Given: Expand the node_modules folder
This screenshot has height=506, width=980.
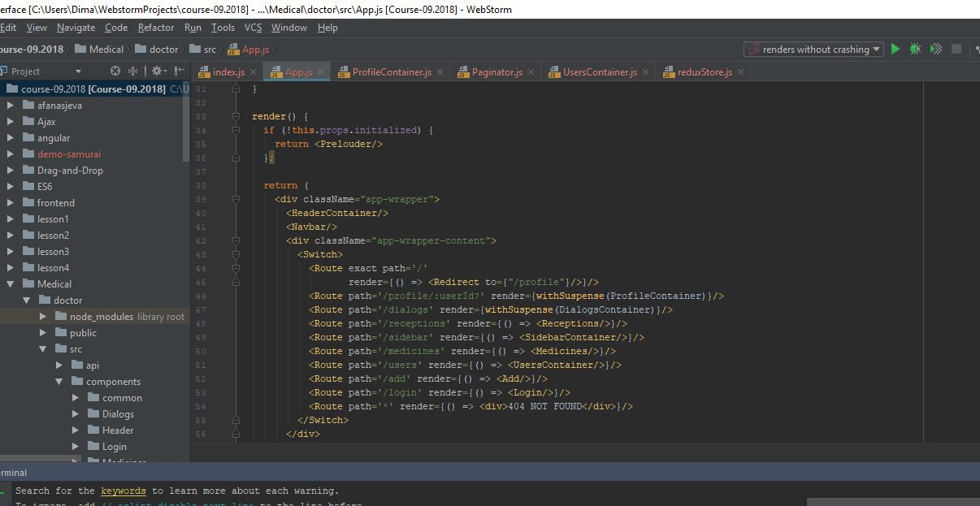Looking at the screenshot, I should (42, 317).
